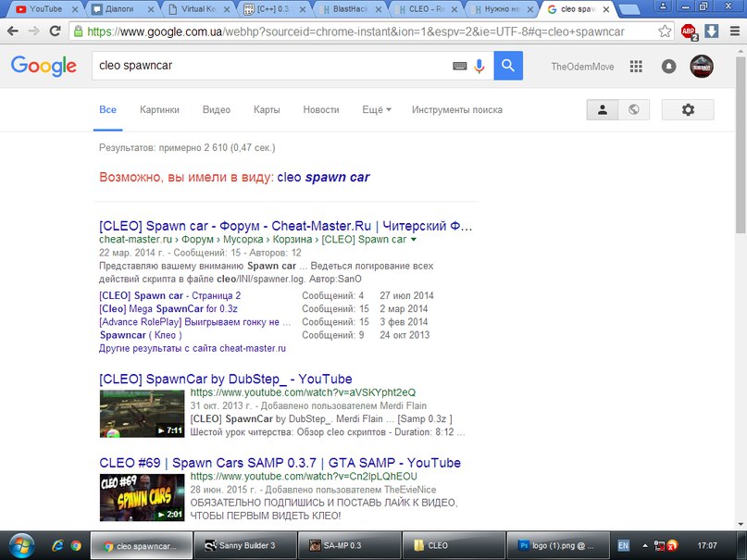
Task: Switch to Sanny Builder 3 taskbar window
Action: [x=245, y=546]
